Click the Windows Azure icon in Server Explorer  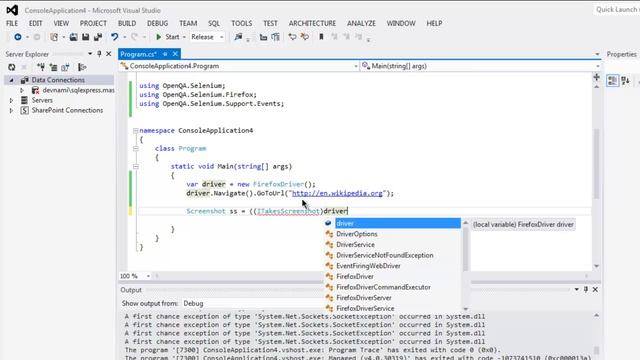point(82,67)
